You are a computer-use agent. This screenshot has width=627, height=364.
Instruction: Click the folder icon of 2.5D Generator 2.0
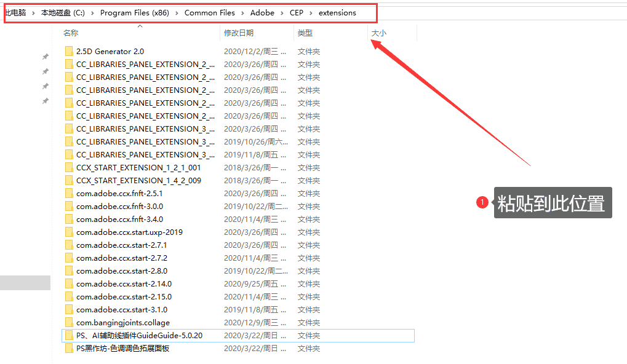tap(69, 51)
